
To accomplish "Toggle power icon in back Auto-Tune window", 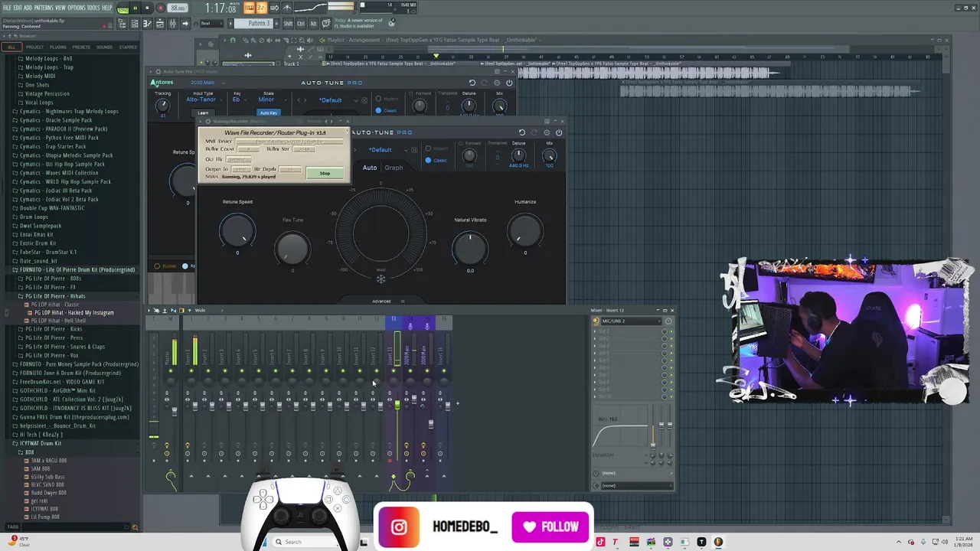I will point(509,83).
